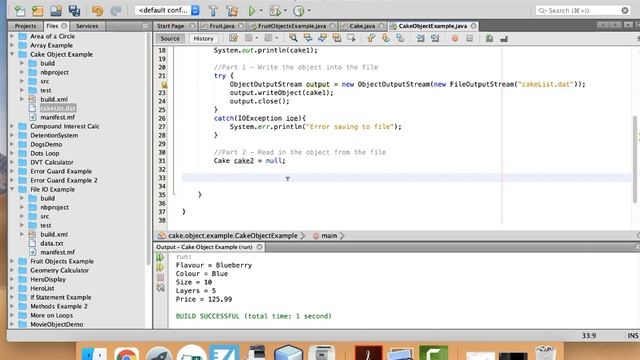
Task: Open the default configuration dropdown
Action: 167,11
